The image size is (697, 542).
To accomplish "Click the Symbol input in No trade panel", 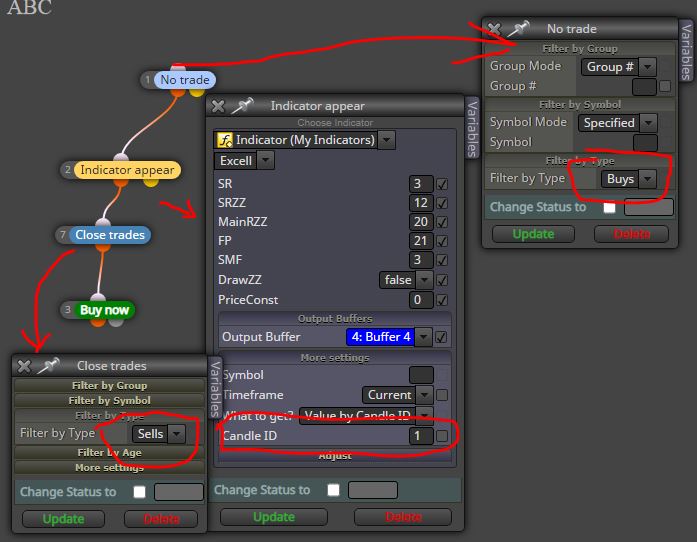I will click(645, 143).
